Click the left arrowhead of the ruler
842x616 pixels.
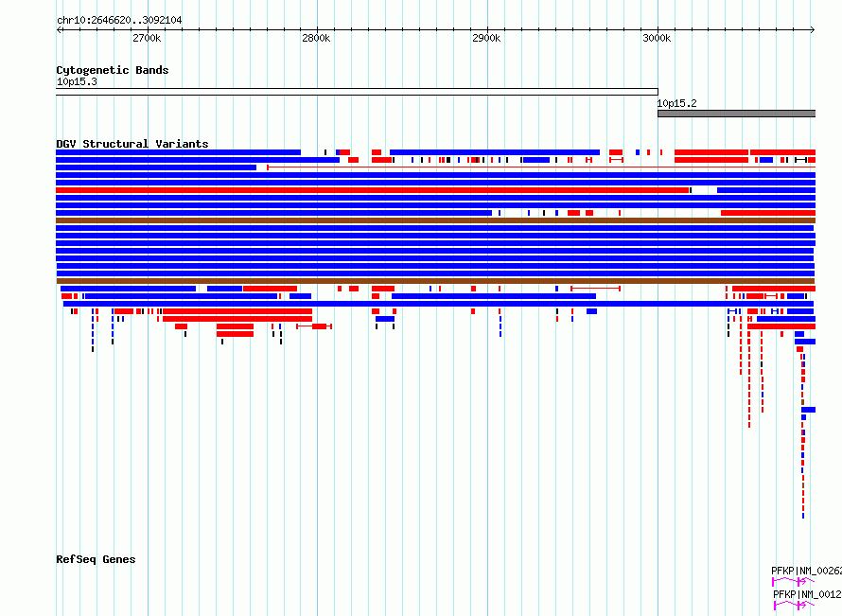click(59, 29)
